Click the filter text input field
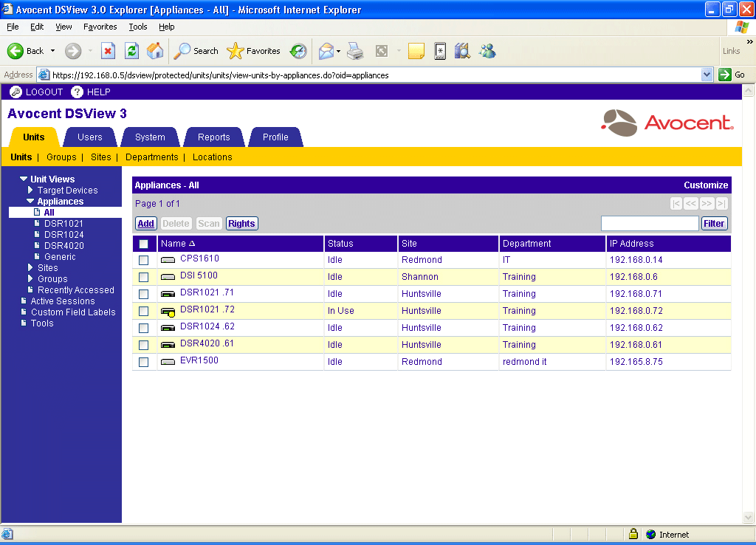This screenshot has height=545, width=756. click(x=650, y=223)
